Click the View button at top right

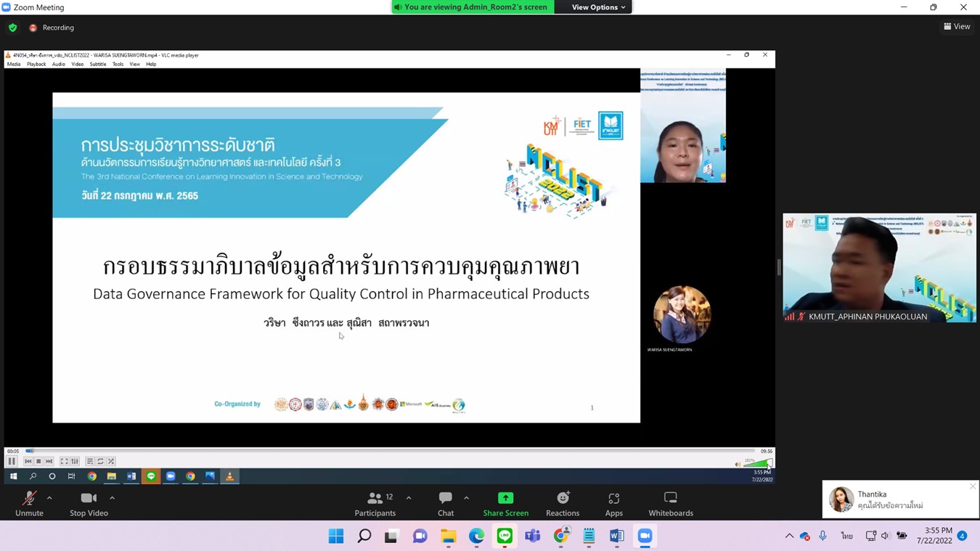[957, 27]
